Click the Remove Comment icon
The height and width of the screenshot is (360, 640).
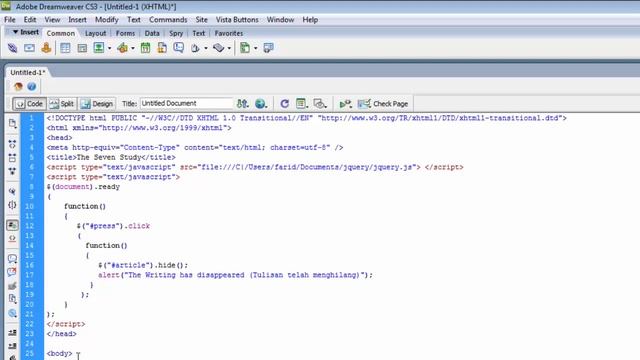click(12, 272)
